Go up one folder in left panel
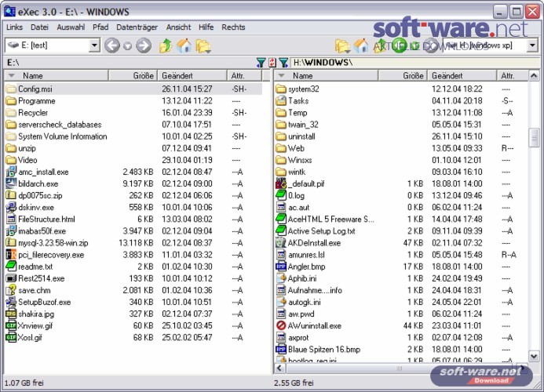The image size is (544, 392). coord(166,45)
